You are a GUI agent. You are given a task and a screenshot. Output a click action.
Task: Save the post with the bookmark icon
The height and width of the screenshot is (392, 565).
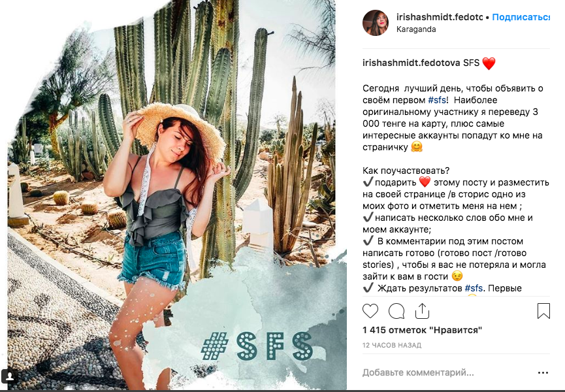point(543,311)
